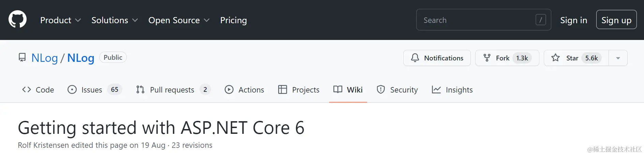Open the Star lists dropdown arrow
644x155 pixels.
[x=618, y=58]
